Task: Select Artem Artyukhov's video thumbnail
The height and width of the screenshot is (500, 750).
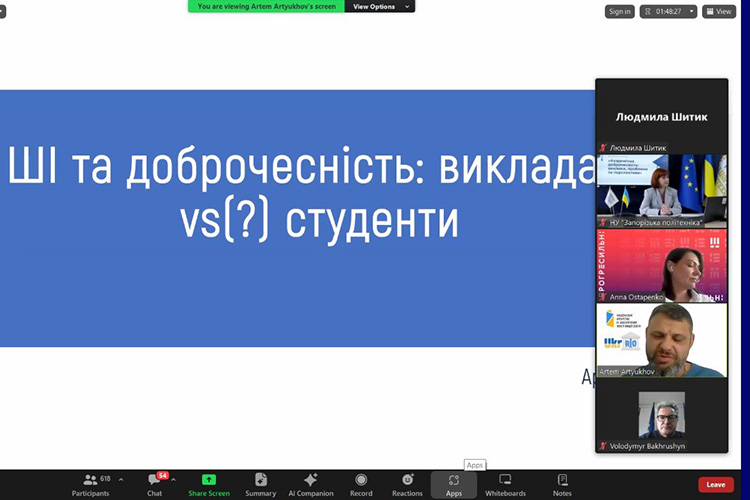Action: (661, 341)
